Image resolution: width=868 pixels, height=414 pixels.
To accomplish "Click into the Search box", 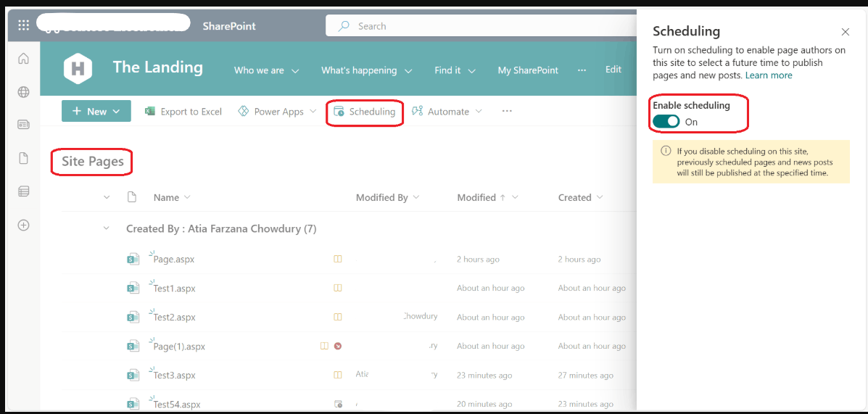I will [x=481, y=26].
